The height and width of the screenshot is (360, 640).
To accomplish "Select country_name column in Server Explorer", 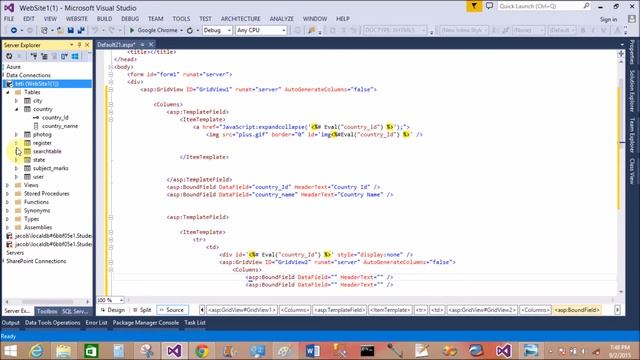I will [60, 126].
